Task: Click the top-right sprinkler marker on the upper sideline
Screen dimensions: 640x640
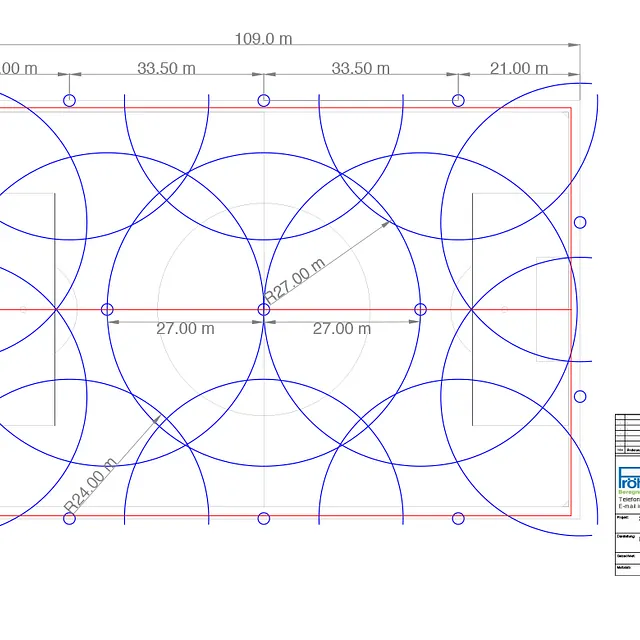Action: click(x=458, y=100)
